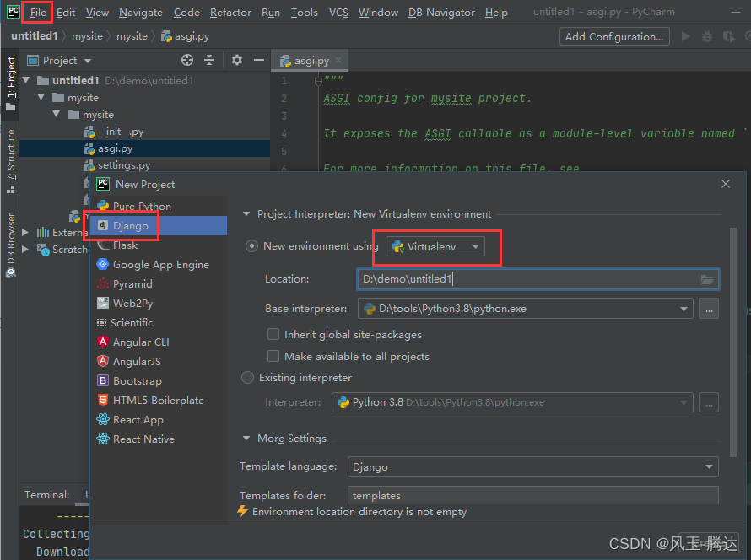The image size is (751, 560).
Task: Click the folder browse icon in Location field
Action: (707, 279)
